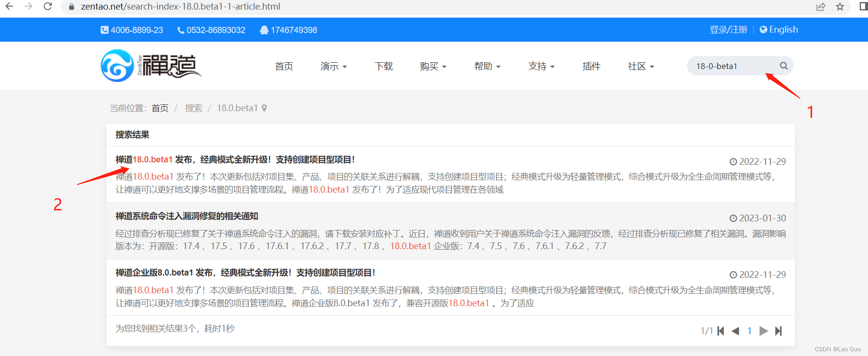This screenshot has width=868, height=356.
Task: Open result 禅道系统命令注入漏洞修复的相关通知
Action: tap(187, 216)
